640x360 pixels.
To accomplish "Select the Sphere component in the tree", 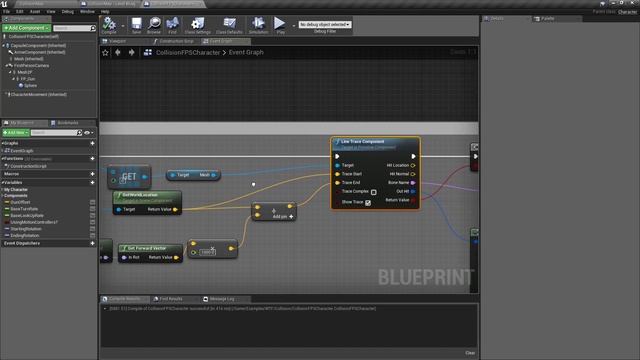I will coord(30,86).
